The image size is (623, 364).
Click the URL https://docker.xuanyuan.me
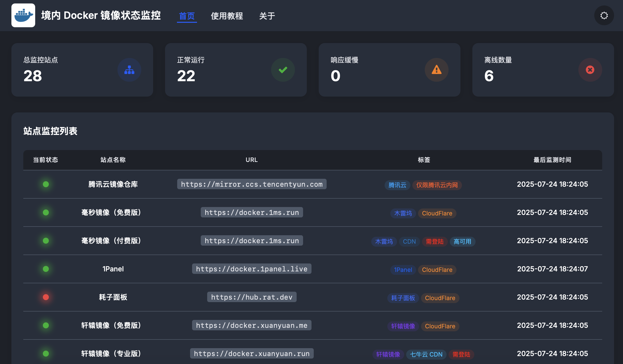click(x=252, y=325)
